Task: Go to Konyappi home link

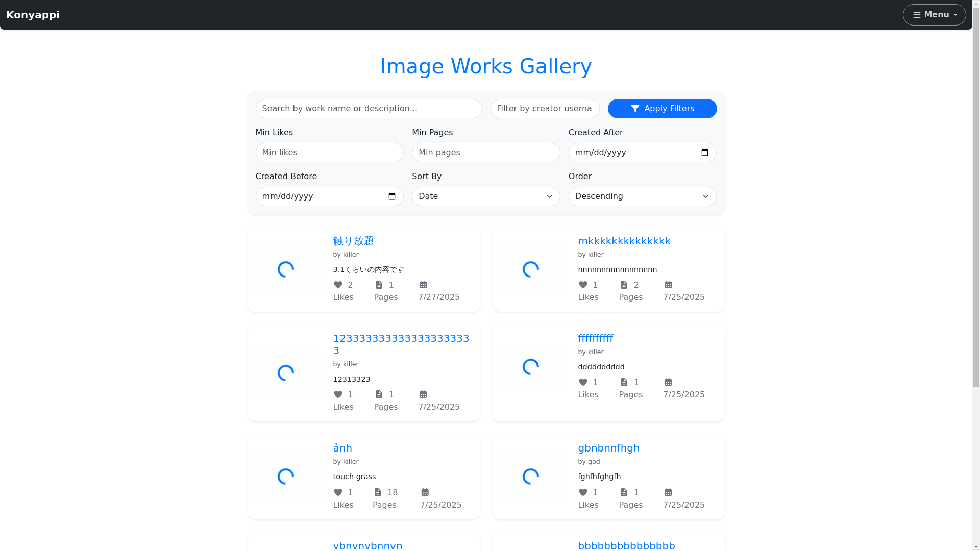Action: 33,15
